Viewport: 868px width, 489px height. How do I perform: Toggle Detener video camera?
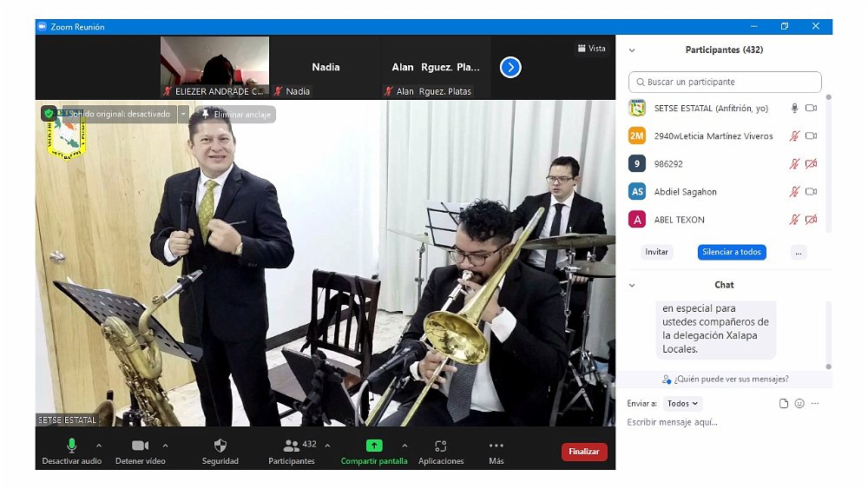coord(140,446)
